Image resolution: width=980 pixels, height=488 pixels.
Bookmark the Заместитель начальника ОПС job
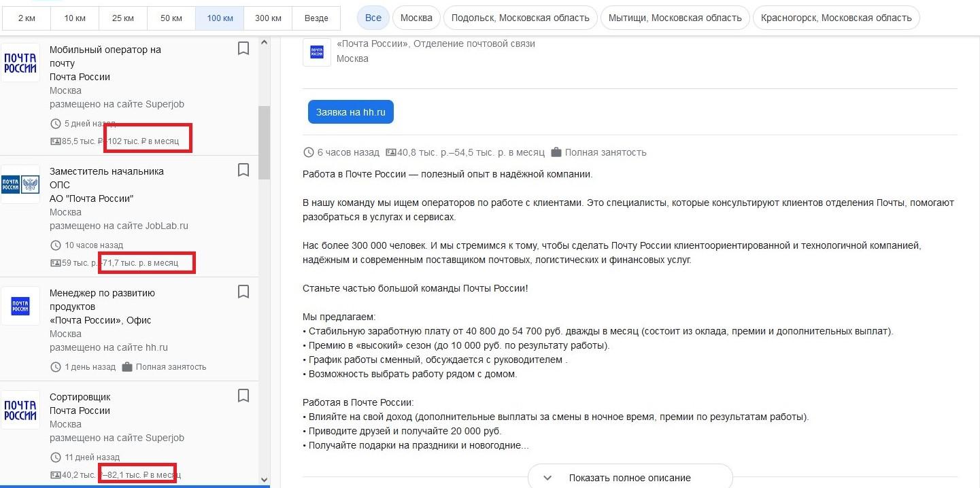pyautogui.click(x=243, y=170)
